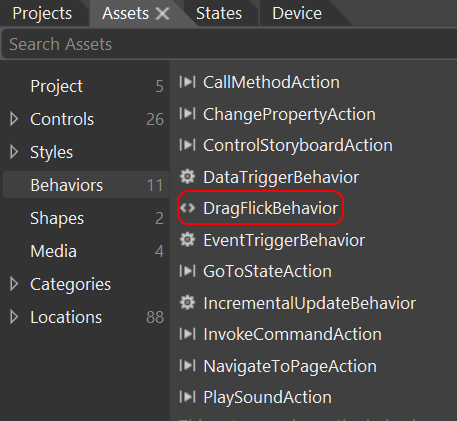Screen dimensions: 457x421
Task: Click the gear icon beside EventTriggerBehavior
Action: (187, 240)
